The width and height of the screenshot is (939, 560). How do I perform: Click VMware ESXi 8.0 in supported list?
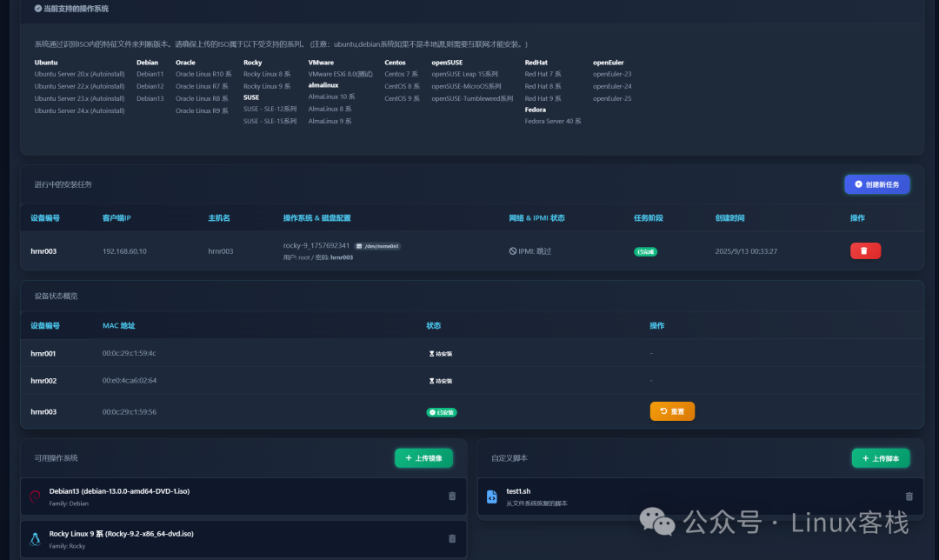click(x=340, y=74)
